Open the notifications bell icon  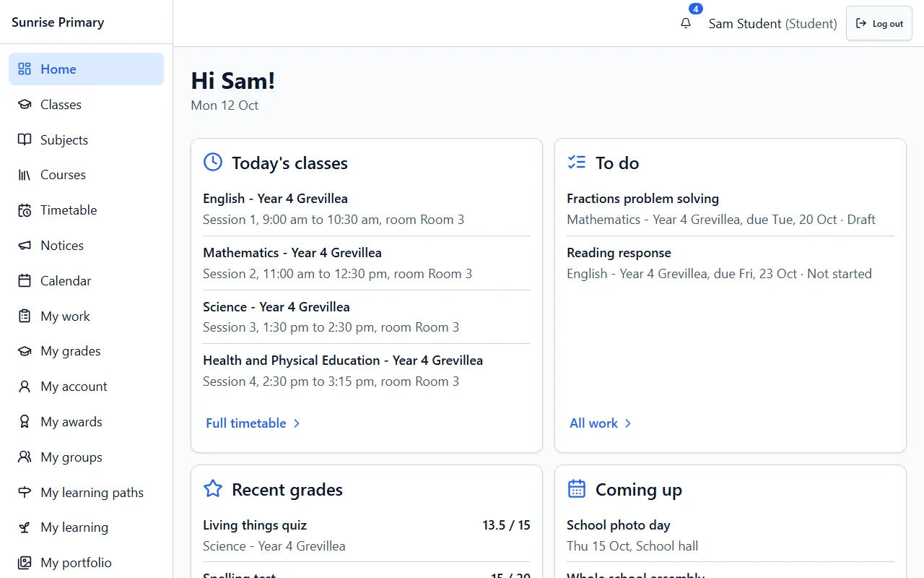point(686,23)
